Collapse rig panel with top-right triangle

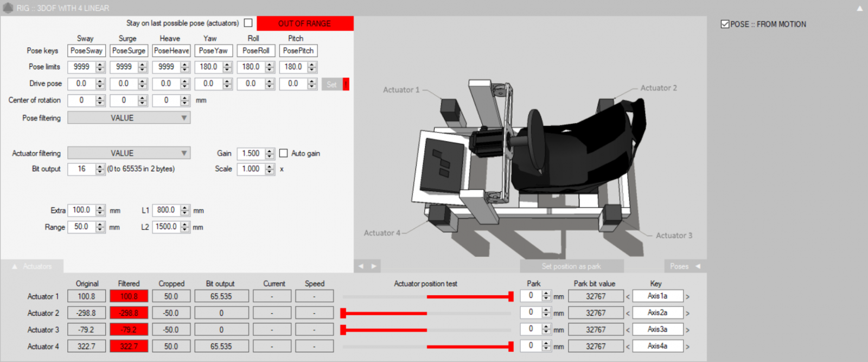[x=860, y=8]
